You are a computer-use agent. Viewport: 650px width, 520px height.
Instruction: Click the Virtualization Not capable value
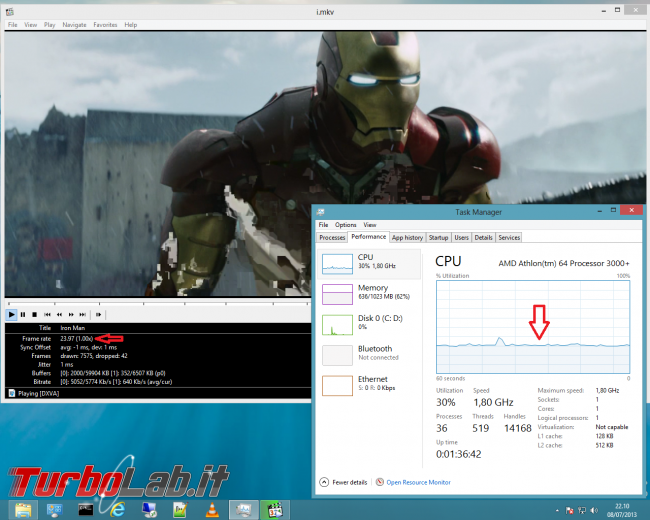(611, 427)
